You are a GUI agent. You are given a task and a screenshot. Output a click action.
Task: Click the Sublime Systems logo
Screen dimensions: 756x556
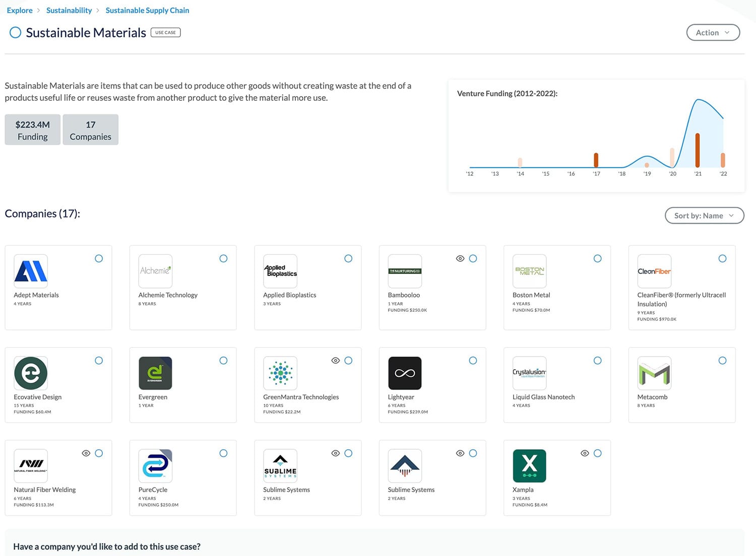click(x=280, y=465)
